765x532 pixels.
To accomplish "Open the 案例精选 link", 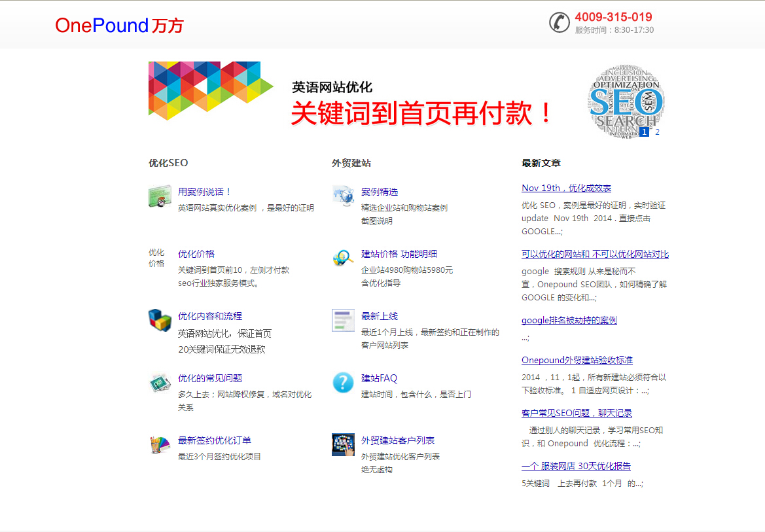I will click(380, 192).
